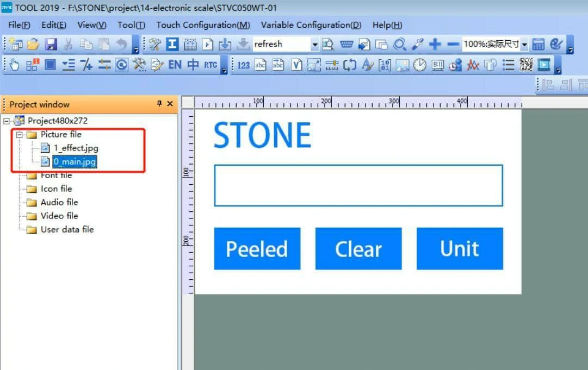Click the slider scale variable icon
Viewport: 588px width, 370px height.
(332, 65)
